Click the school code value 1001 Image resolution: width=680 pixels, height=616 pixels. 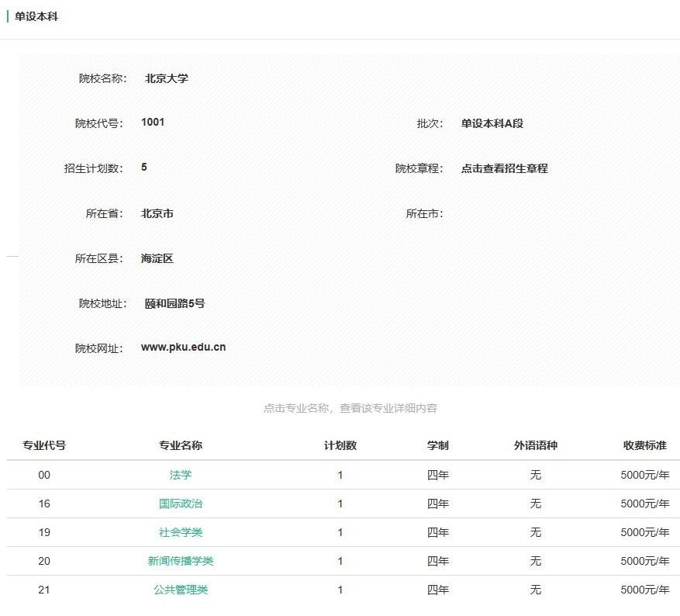pyautogui.click(x=153, y=122)
